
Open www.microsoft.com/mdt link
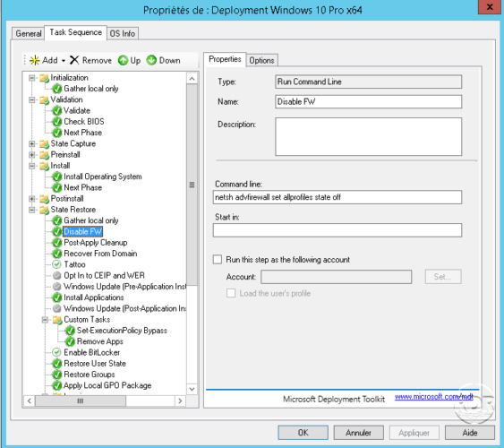(434, 397)
